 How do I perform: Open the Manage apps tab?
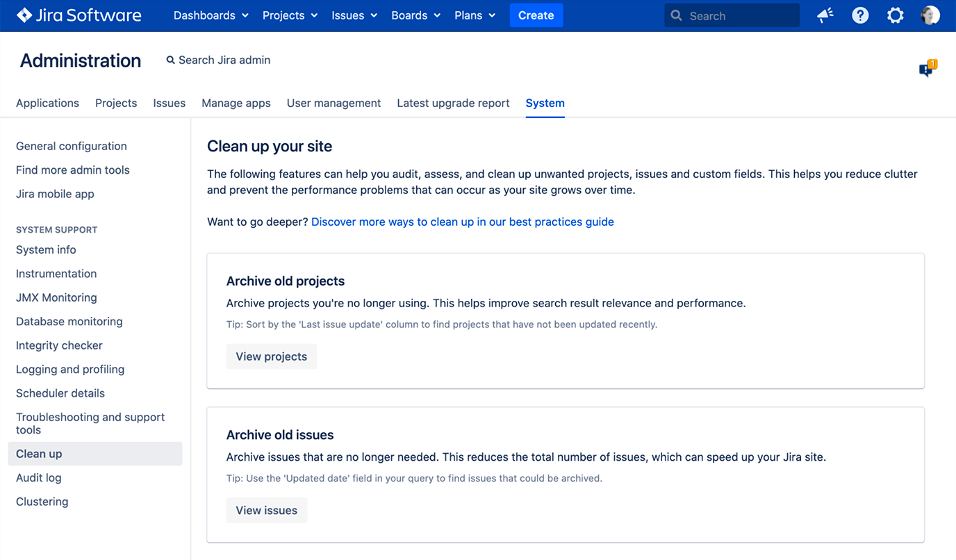coord(236,103)
